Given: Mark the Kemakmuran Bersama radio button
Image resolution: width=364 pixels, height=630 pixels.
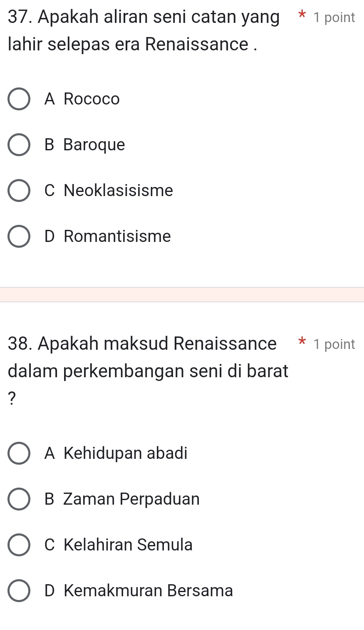Looking at the screenshot, I should (19, 590).
